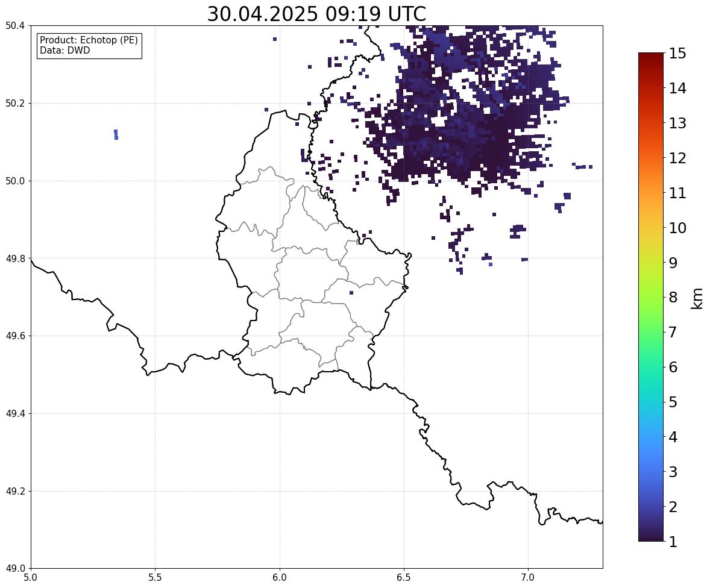Click the green colorbar region near 7 km

(x=651, y=332)
